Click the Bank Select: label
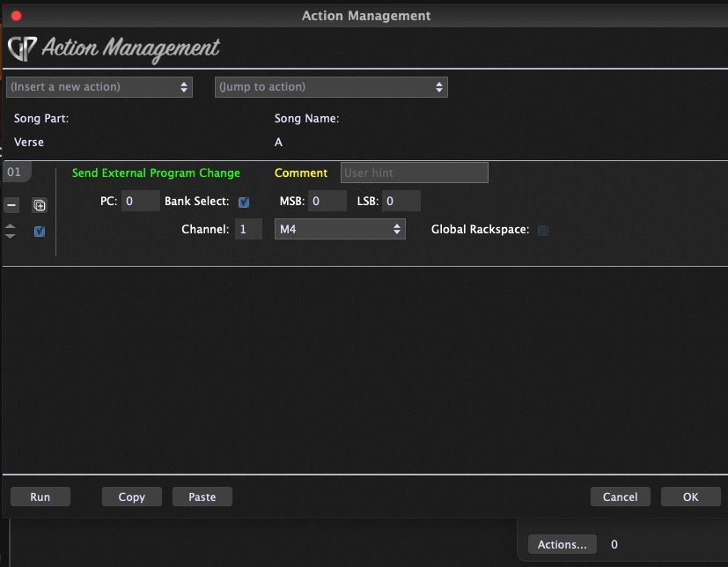The image size is (728, 567). click(197, 201)
